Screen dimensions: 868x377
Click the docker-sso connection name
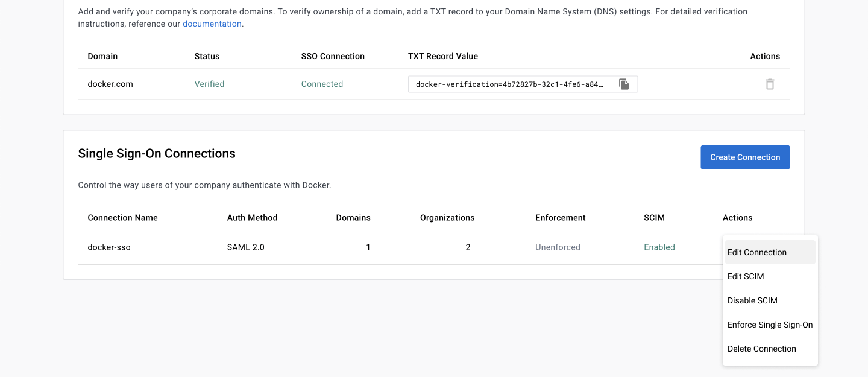click(x=109, y=247)
